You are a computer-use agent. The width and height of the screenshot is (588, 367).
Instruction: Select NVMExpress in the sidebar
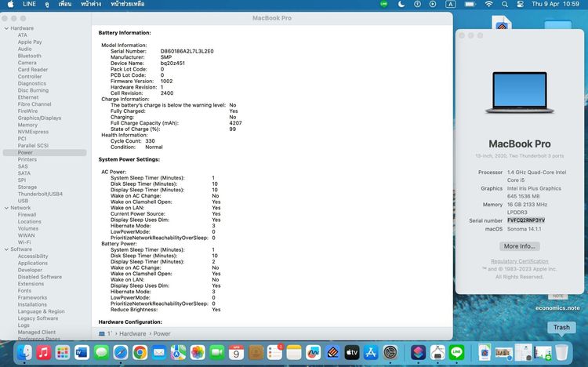click(33, 132)
